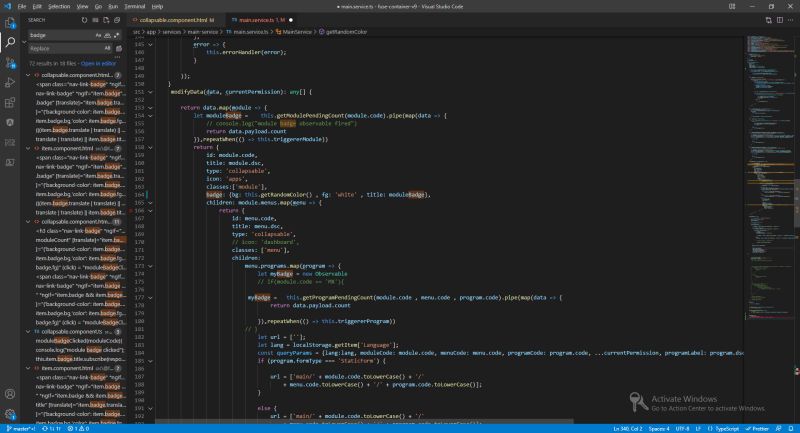
Task: Toggle Preserve Case in Replace field
Action: click(x=107, y=48)
